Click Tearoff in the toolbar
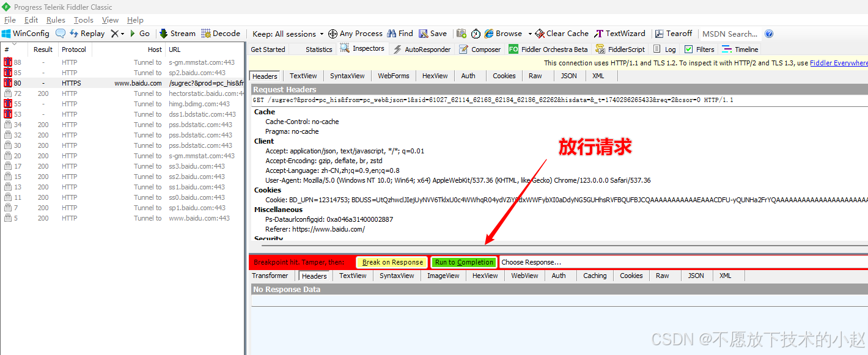The height and width of the screenshot is (355, 868). click(x=674, y=34)
